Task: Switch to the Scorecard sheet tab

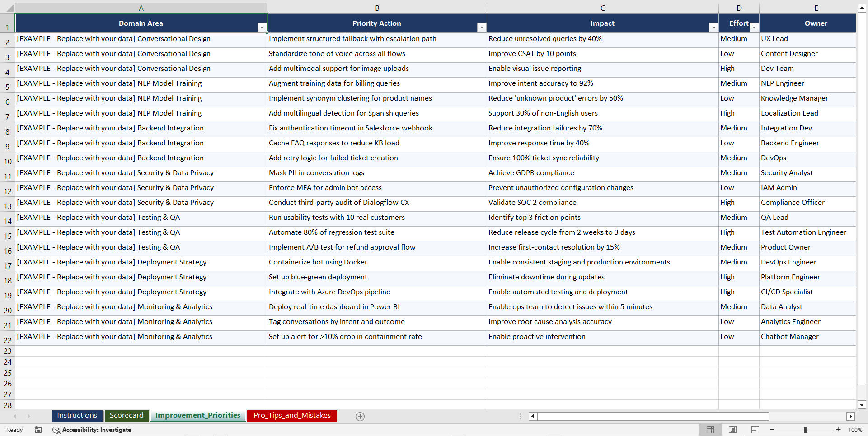Action: pyautogui.click(x=127, y=416)
